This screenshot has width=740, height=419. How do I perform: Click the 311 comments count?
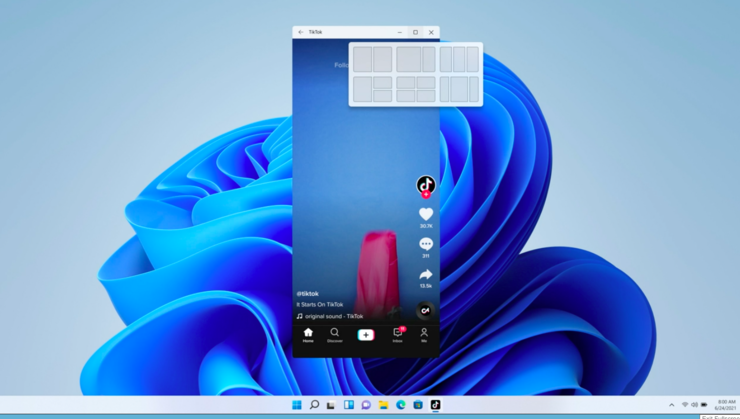pyautogui.click(x=426, y=256)
